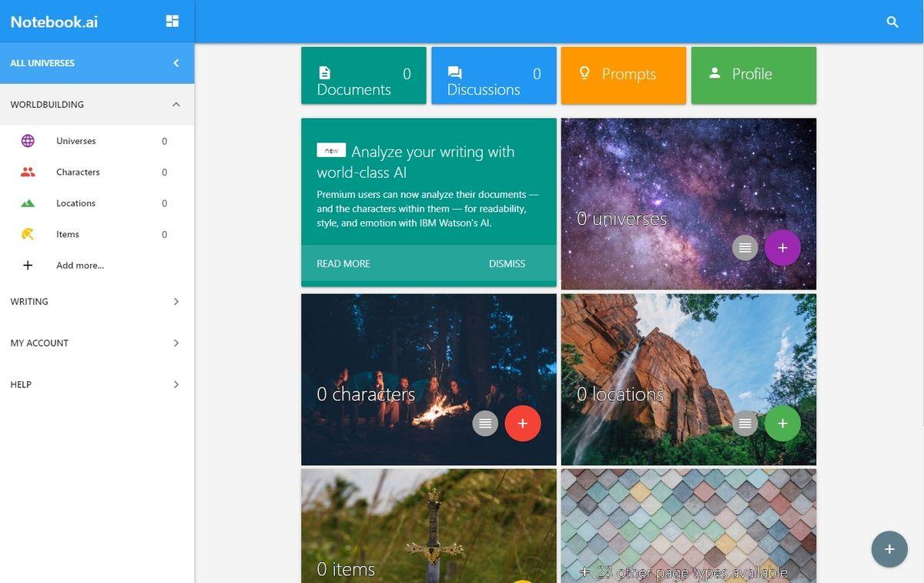This screenshot has width=924, height=583.
Task: Click 'Analyze your writing with world-class AI' heading
Action: click(416, 162)
